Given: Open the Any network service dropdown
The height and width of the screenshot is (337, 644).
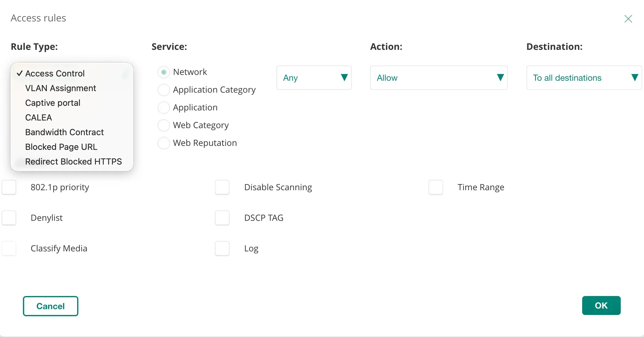Looking at the screenshot, I should [314, 78].
